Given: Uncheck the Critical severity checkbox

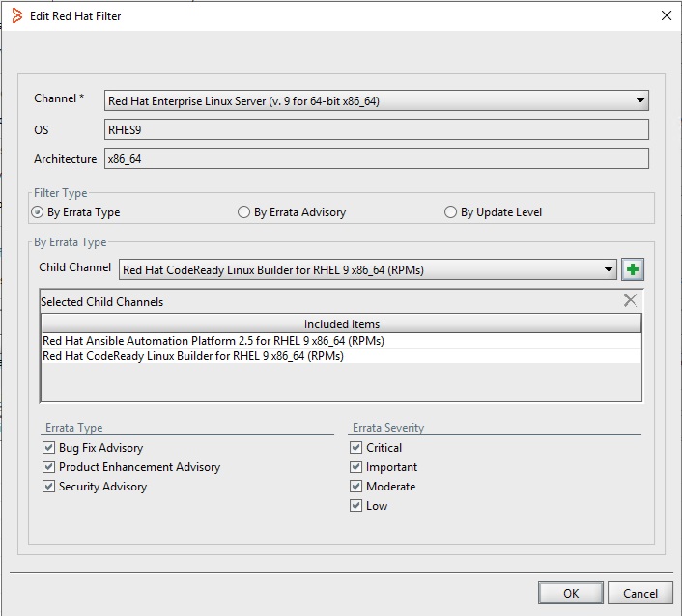Looking at the screenshot, I should point(356,448).
